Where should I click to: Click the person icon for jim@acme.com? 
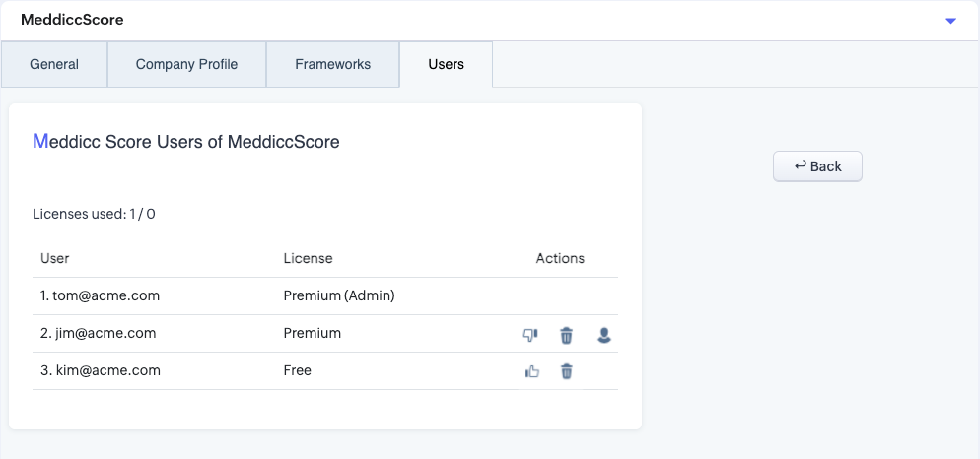point(604,335)
